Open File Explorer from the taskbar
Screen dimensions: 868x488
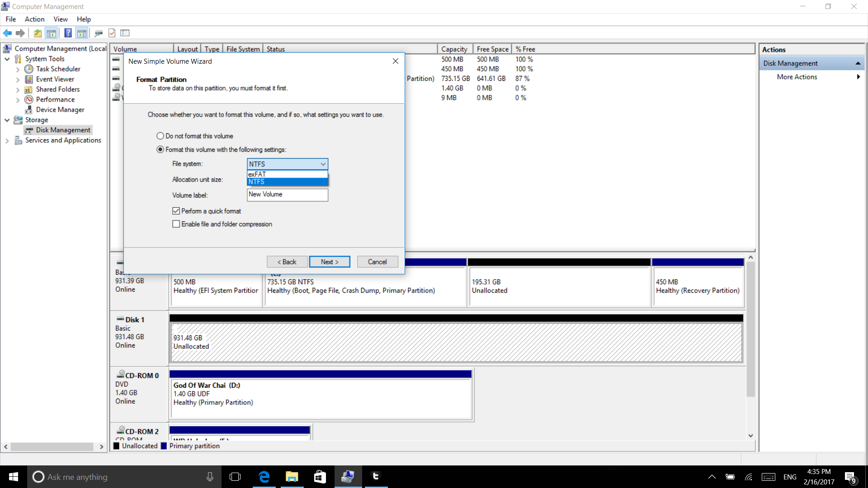[x=292, y=477]
